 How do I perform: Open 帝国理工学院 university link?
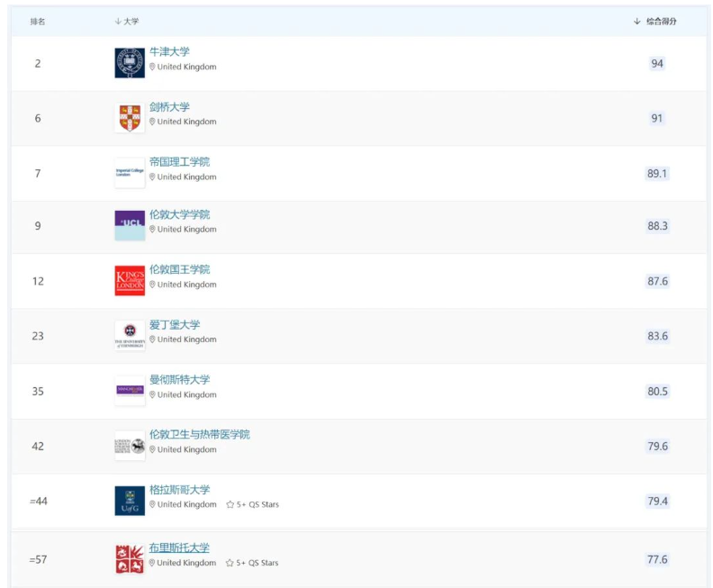point(180,162)
